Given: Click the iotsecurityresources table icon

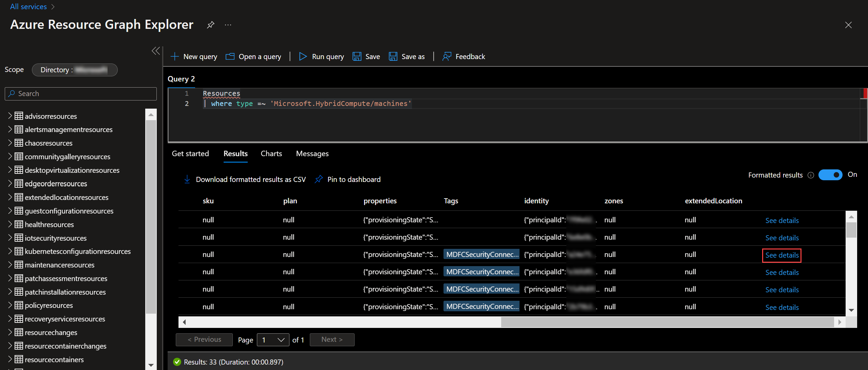Looking at the screenshot, I should (19, 238).
